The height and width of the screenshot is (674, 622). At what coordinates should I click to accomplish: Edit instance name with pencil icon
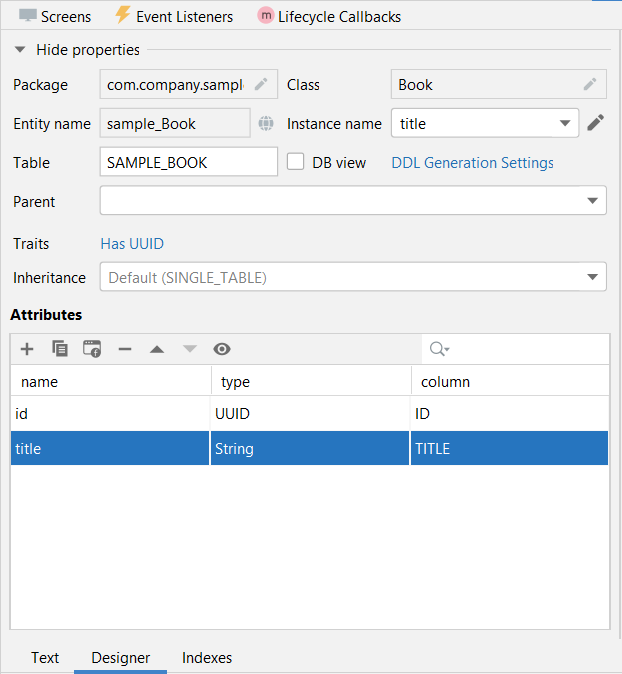596,123
